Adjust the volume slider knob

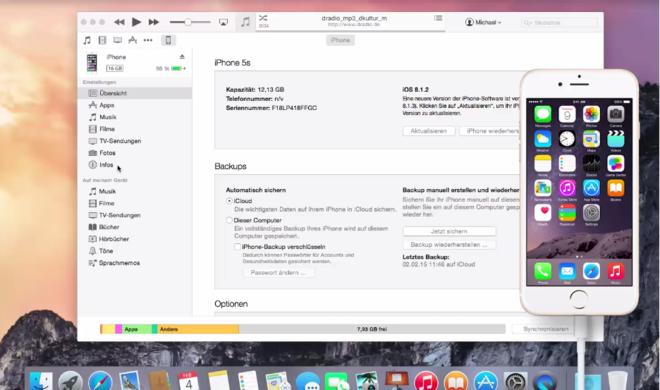188,22
